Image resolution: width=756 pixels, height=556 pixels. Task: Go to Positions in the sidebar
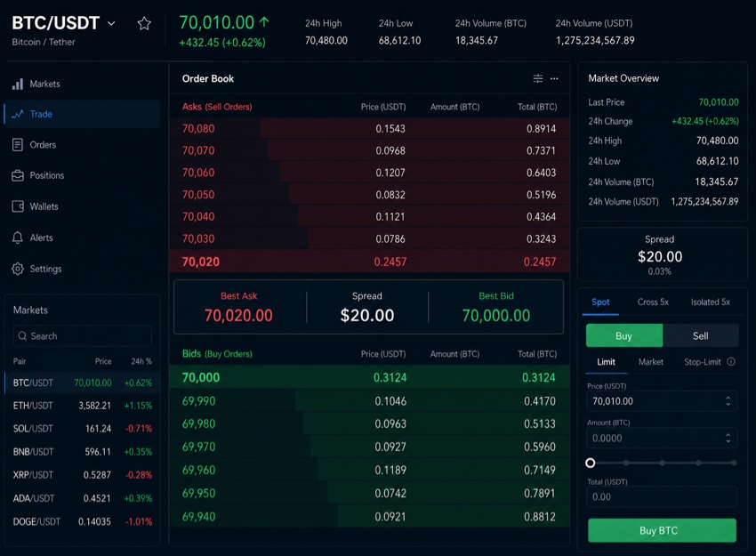click(x=82, y=175)
